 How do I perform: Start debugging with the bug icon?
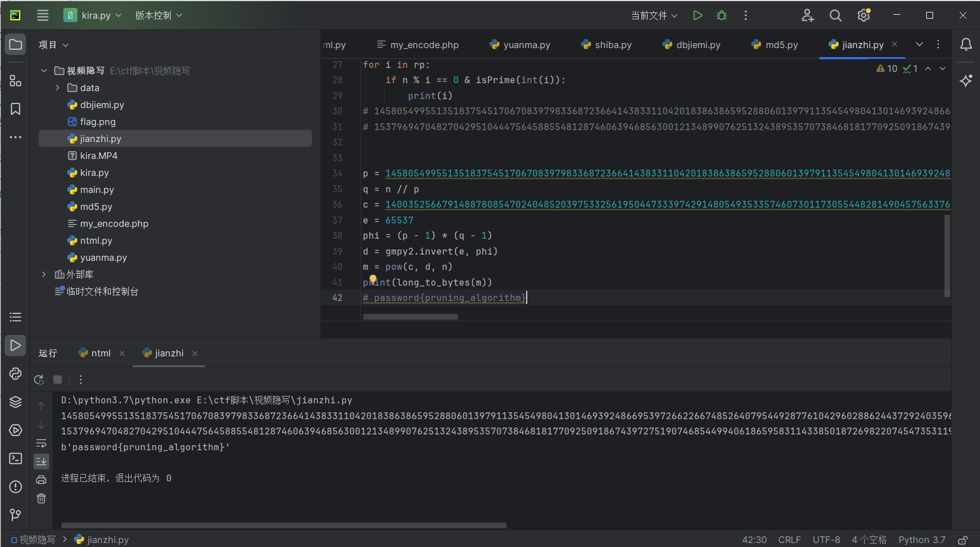coord(722,15)
